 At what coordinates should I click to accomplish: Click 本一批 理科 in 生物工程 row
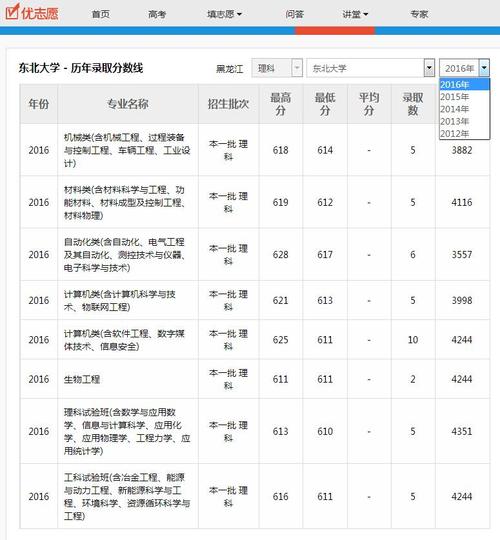228,379
